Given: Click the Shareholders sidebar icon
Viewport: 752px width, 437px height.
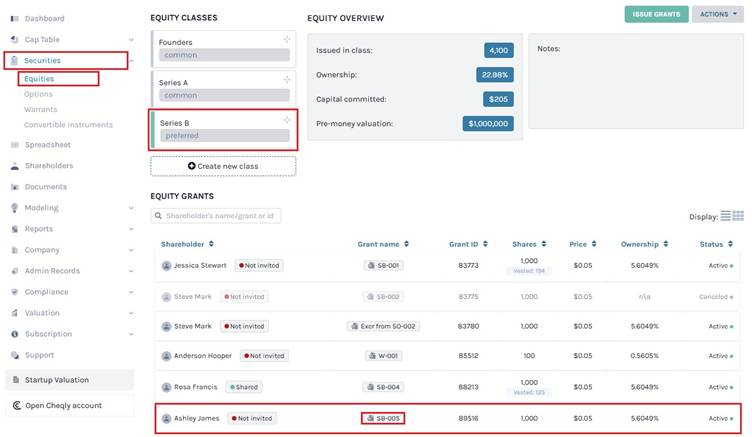Looking at the screenshot, I should coord(15,166).
